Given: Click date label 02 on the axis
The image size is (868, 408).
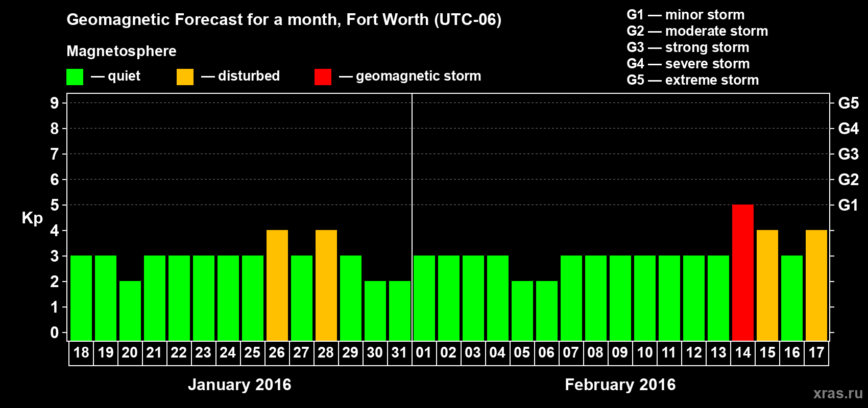Looking at the screenshot, I should coord(448,353).
